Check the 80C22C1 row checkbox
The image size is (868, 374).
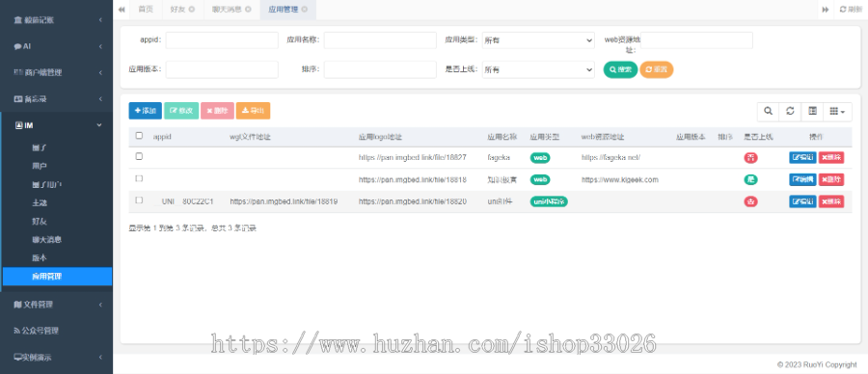click(x=139, y=200)
